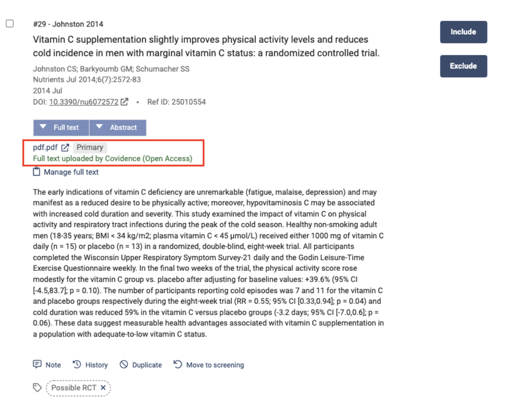Tick the checkbox for study #29
The height and width of the screenshot is (416, 532).
(10, 24)
